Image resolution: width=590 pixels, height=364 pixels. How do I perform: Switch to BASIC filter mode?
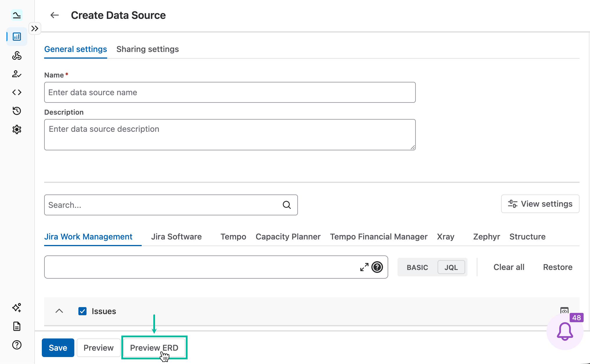[x=417, y=267]
